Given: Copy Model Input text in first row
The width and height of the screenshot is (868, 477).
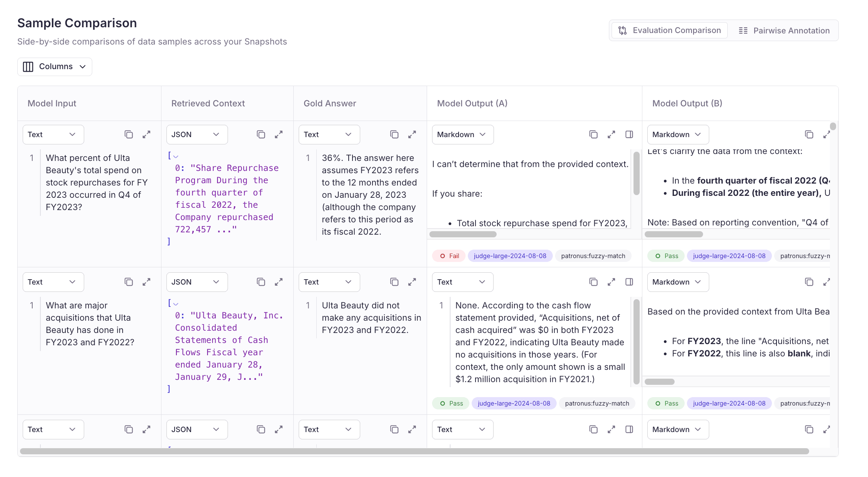Looking at the screenshot, I should coord(128,134).
